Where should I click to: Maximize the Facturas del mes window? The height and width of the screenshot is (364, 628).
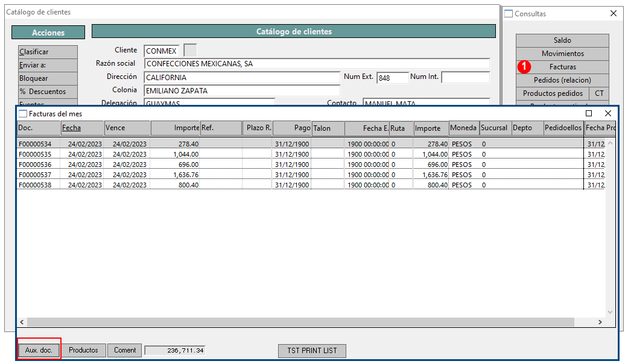[589, 114]
